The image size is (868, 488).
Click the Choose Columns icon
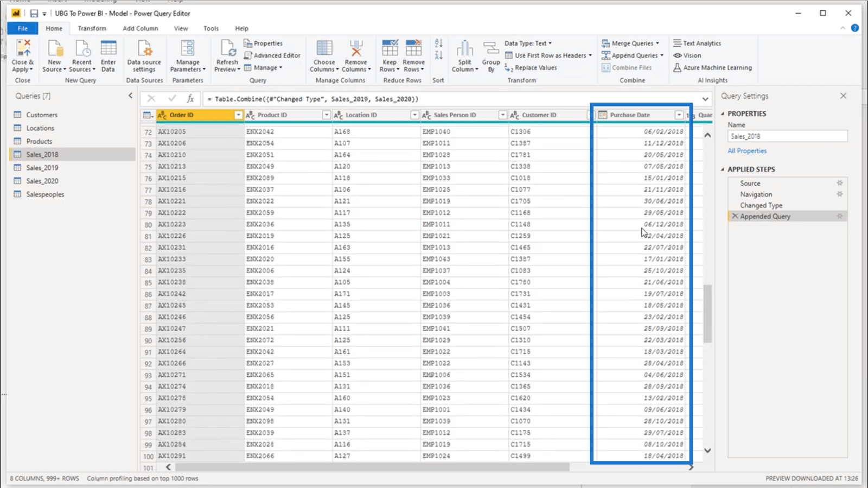[x=324, y=48]
